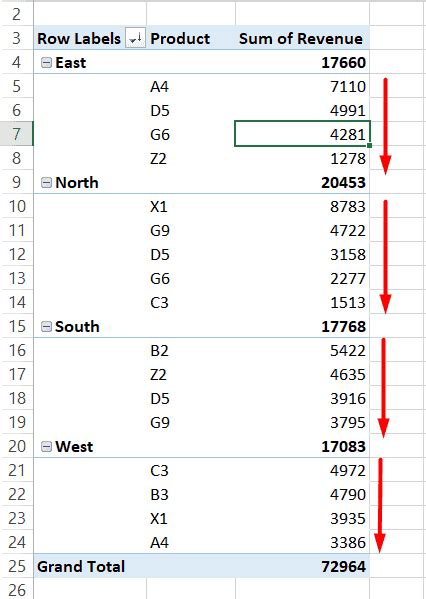Select product A4 in row 24
This screenshot has width=426, height=599.
191,542
